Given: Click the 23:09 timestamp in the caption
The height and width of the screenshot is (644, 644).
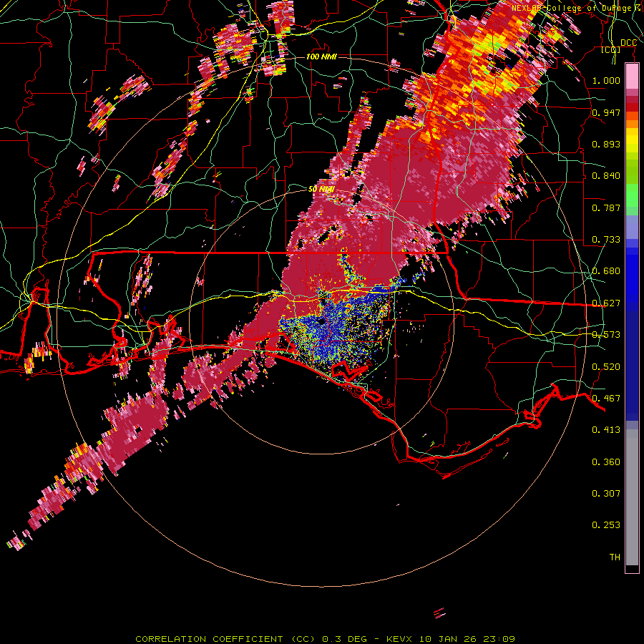Looking at the screenshot, I should 499,639.
